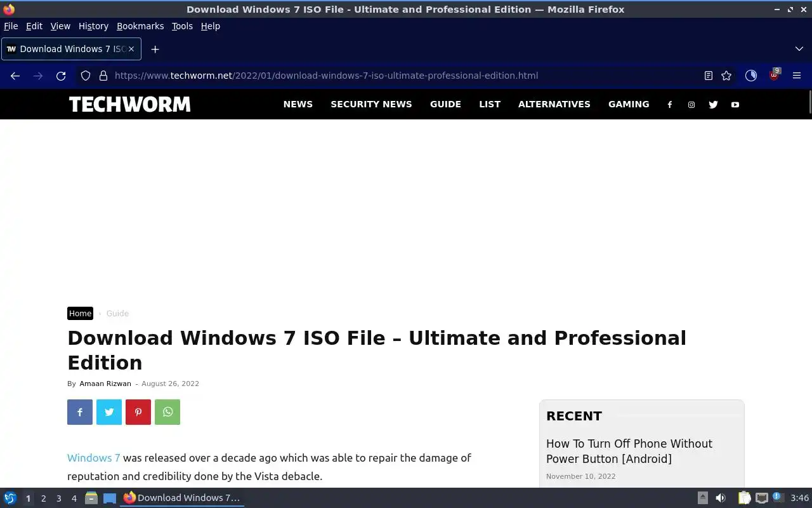Open the system start menu icon
Screen dimensions: 812x508
(10, 498)
